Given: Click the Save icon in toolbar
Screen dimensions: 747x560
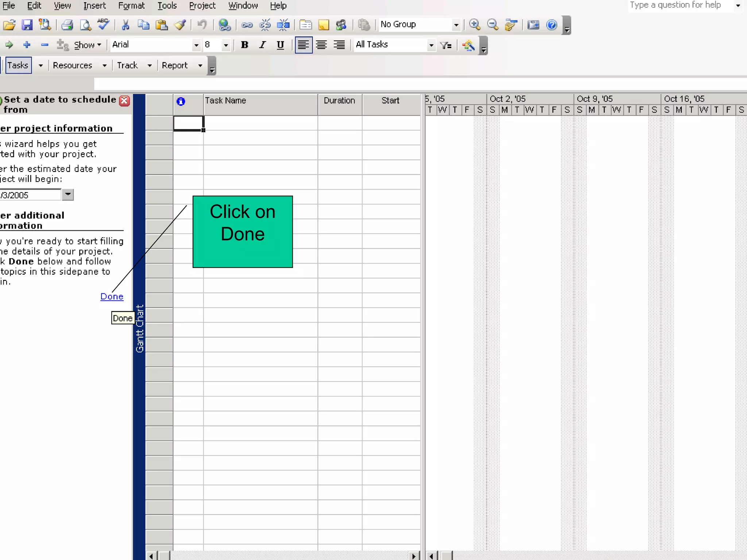Looking at the screenshot, I should [x=27, y=25].
